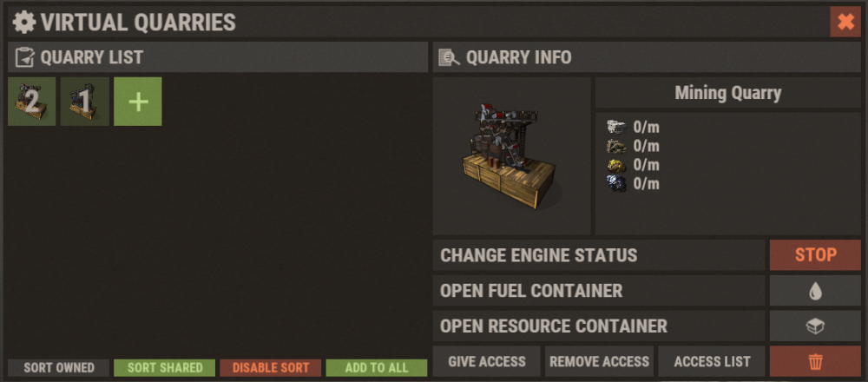
Task: Click the resource container box icon
Action: tap(815, 326)
